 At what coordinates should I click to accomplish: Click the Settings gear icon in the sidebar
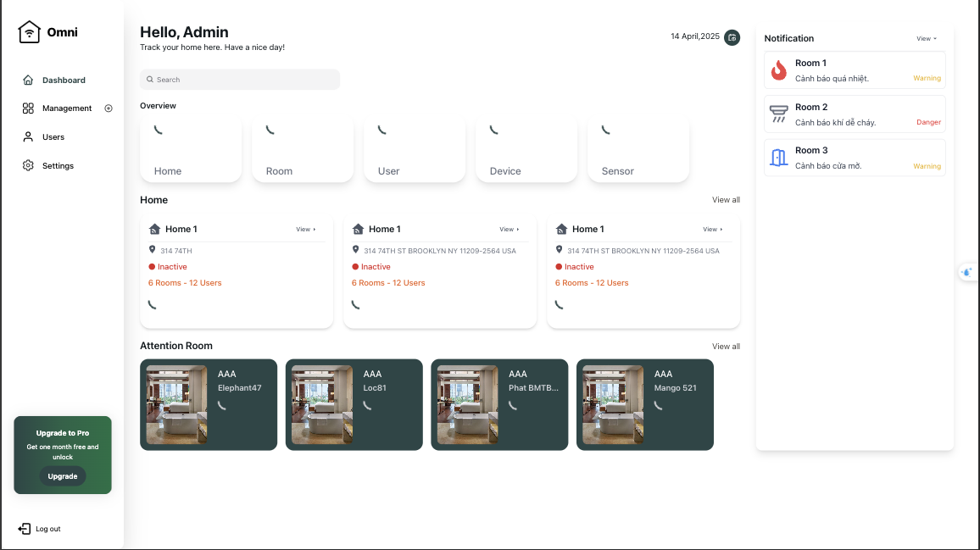pyautogui.click(x=28, y=165)
